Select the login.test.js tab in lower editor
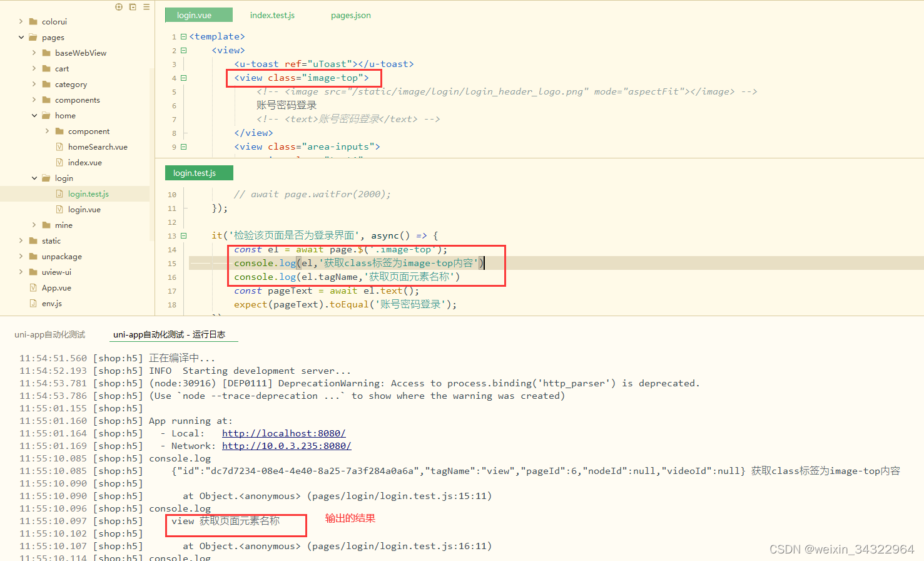 point(199,173)
